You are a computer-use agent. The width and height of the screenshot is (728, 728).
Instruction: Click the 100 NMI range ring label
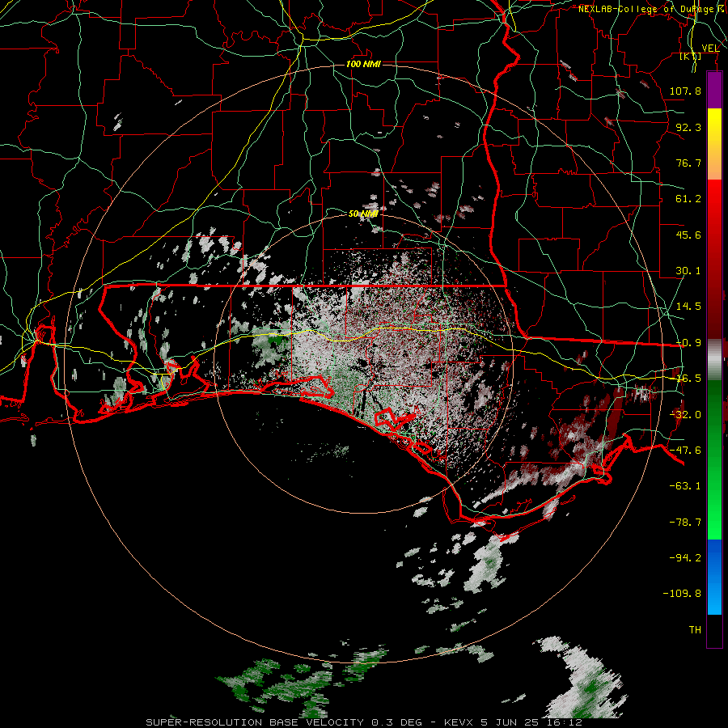363,64
